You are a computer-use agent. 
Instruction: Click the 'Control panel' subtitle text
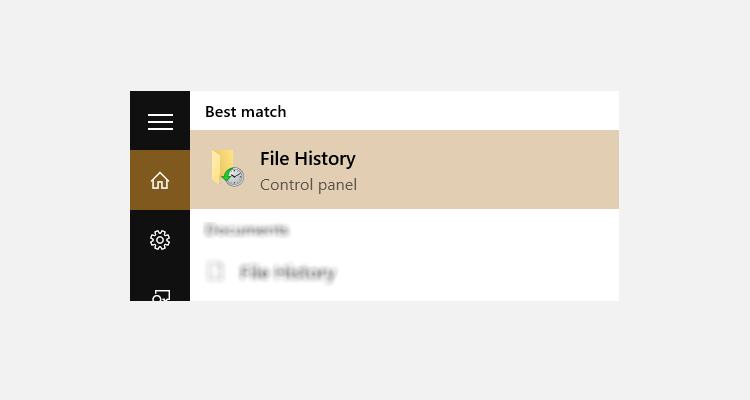(308, 185)
